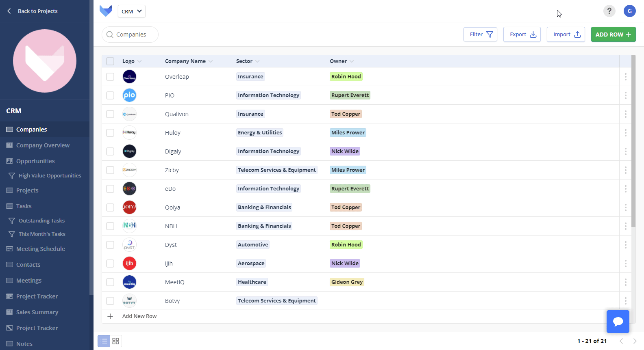Open the Owner column dropdown arrow
The width and height of the screenshot is (644, 350).
click(352, 61)
